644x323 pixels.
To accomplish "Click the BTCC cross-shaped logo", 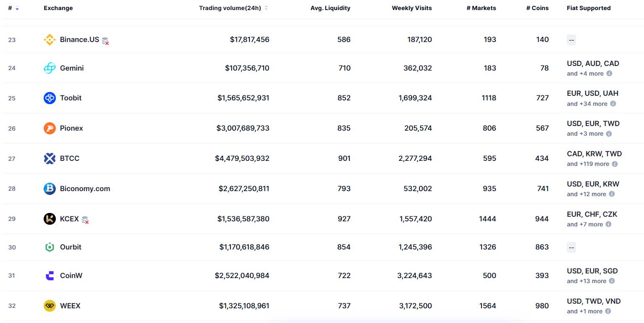I will pyautogui.click(x=50, y=158).
